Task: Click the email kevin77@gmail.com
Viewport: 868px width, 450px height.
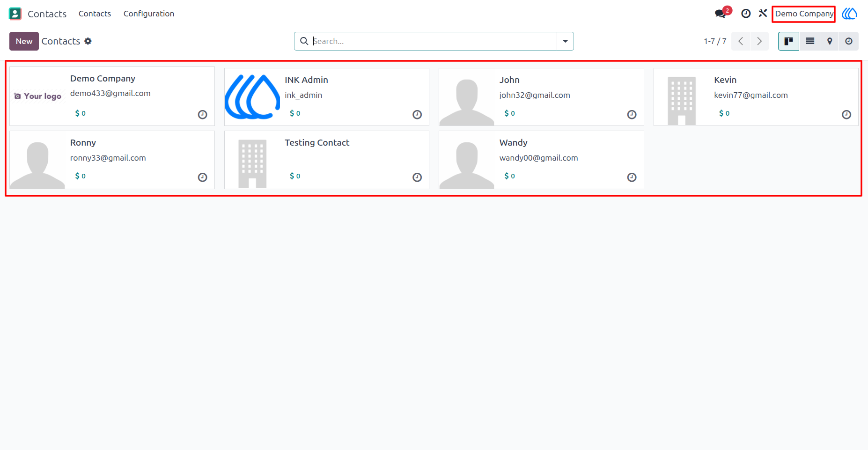Action: 751,95
